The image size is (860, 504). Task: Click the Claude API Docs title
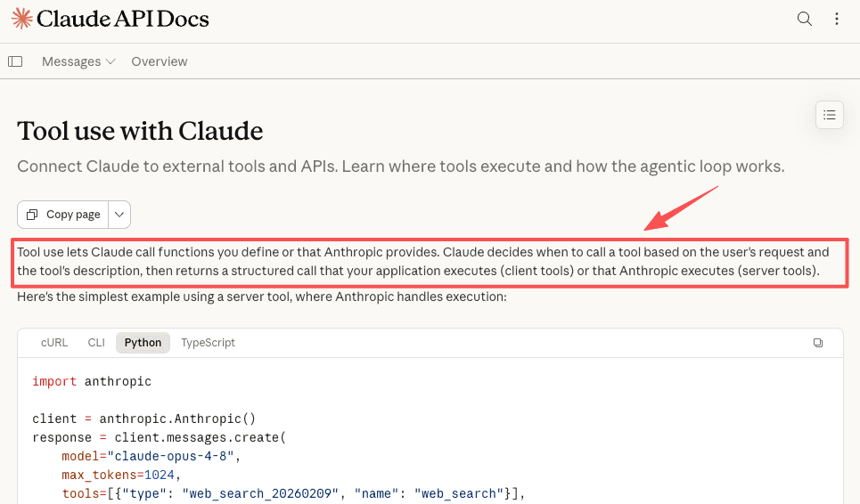pyautogui.click(x=123, y=19)
